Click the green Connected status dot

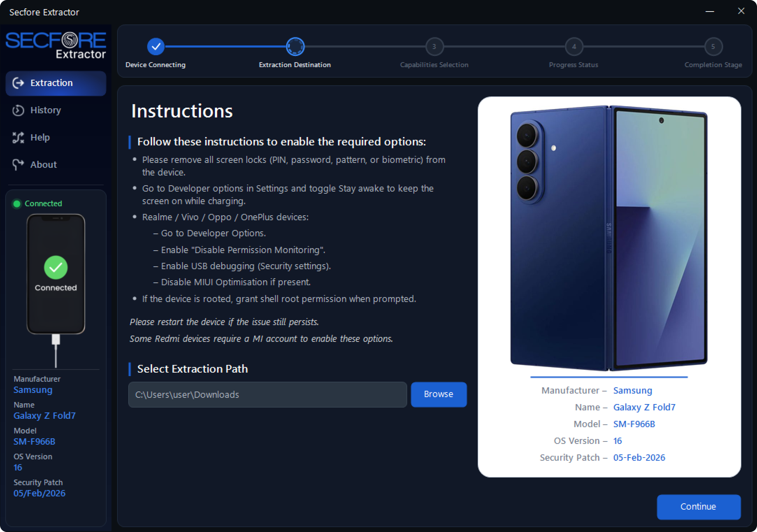click(16, 204)
